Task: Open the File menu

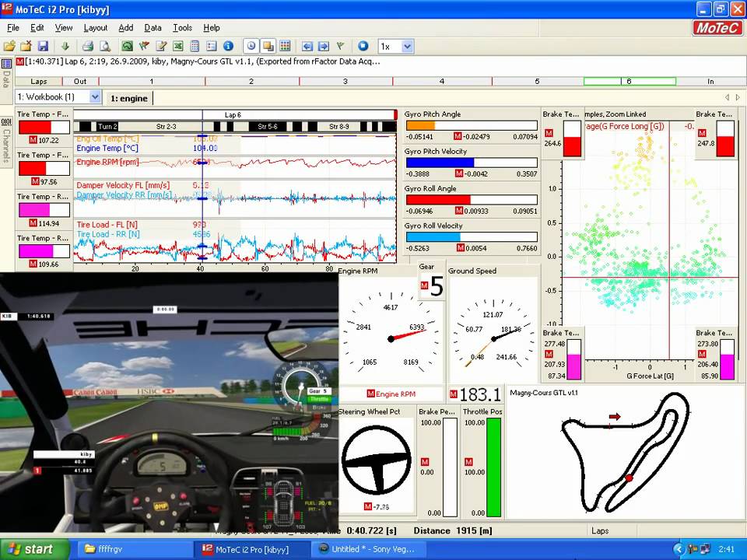Action: point(13,28)
